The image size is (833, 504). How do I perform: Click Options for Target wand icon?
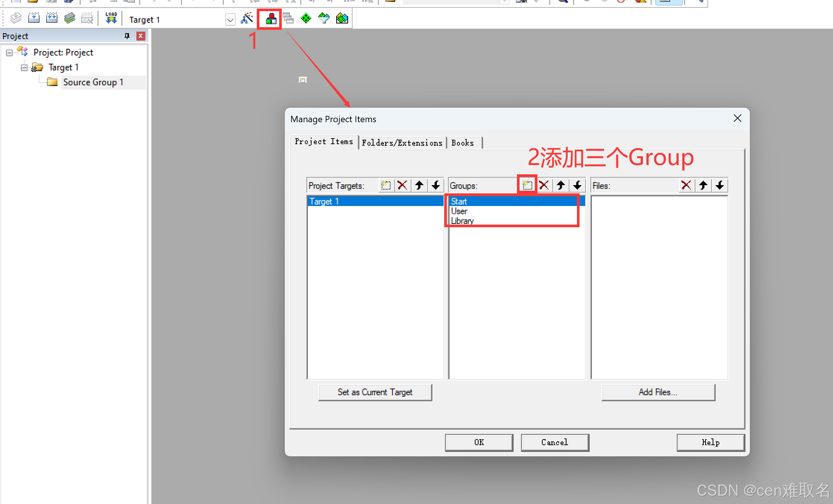247,19
